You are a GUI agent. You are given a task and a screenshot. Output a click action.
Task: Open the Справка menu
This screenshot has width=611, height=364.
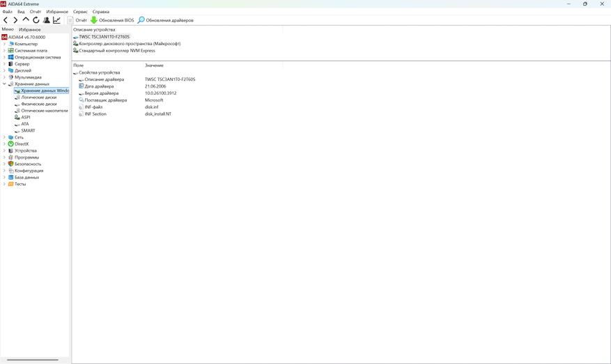click(101, 12)
